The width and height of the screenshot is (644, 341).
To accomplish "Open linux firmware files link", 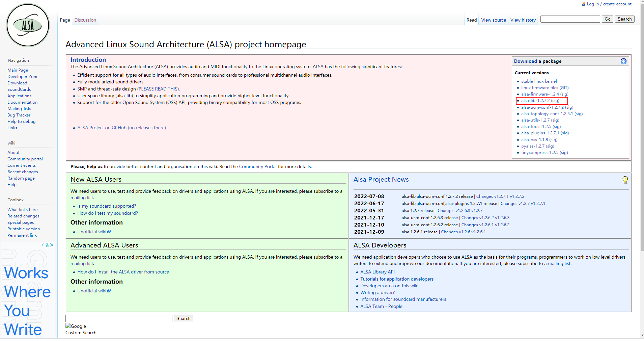I will (x=545, y=88).
